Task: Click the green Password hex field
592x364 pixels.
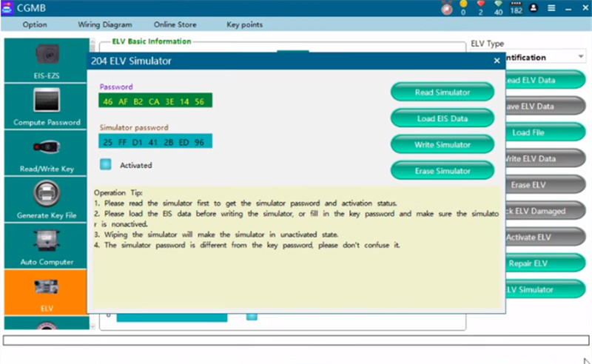Action: click(155, 101)
